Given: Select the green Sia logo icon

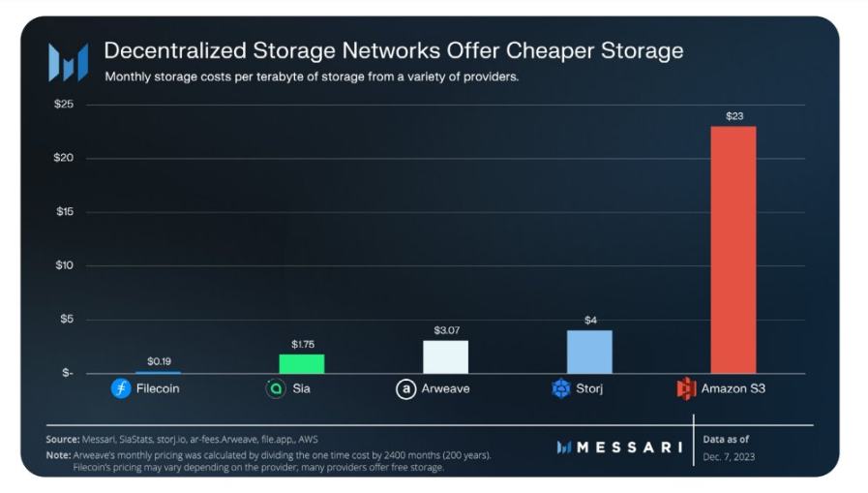Looking at the screenshot, I should (x=276, y=388).
